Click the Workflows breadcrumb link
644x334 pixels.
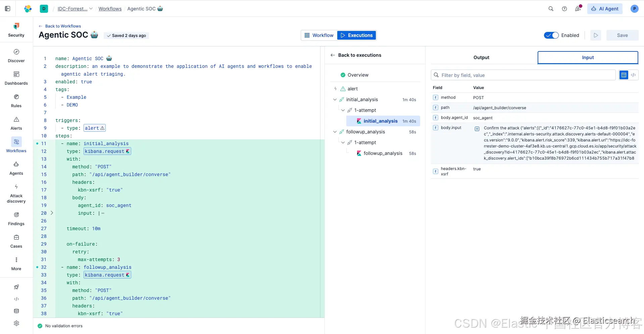[110, 9]
